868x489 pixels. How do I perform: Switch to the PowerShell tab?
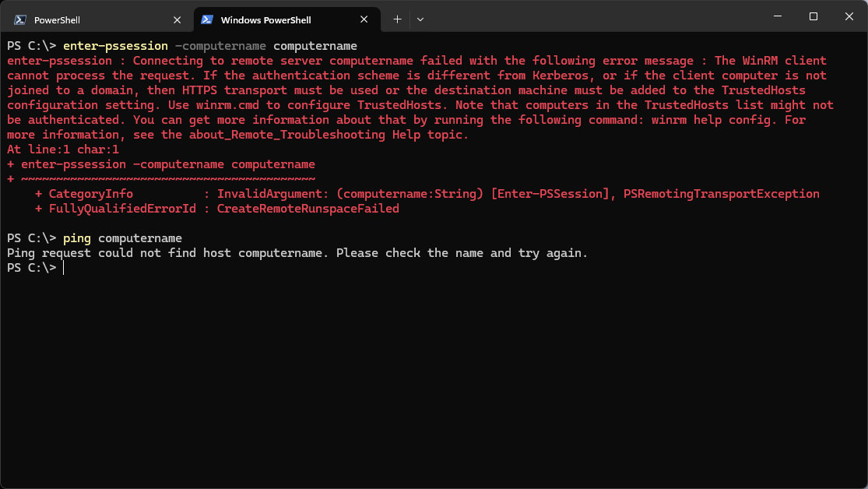coord(98,20)
